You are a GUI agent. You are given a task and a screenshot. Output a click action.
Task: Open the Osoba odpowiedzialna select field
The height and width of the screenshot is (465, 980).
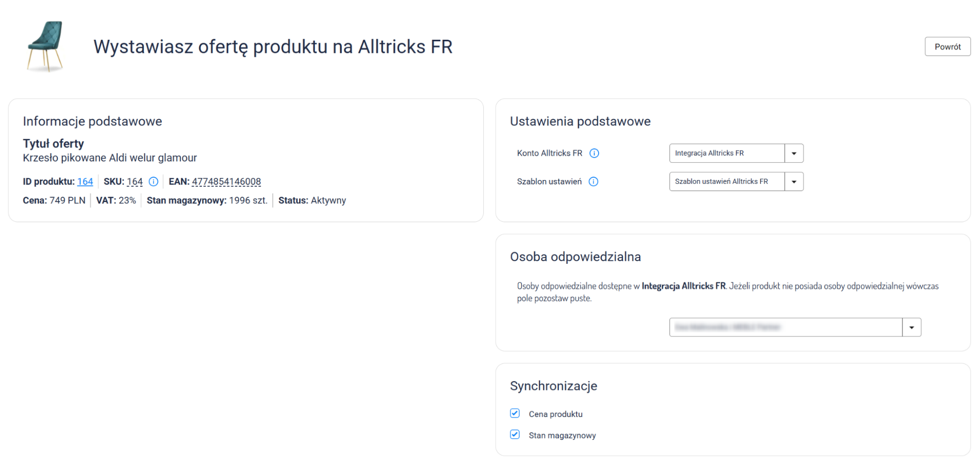click(x=785, y=327)
